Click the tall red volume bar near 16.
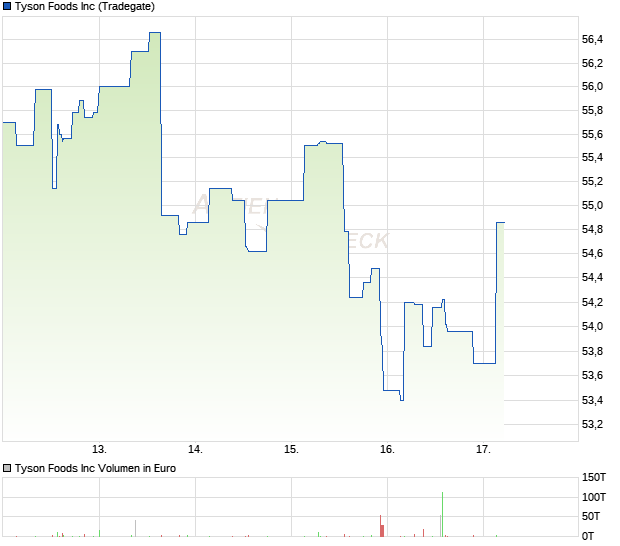Screen dimensions: 620x546 click(380, 526)
